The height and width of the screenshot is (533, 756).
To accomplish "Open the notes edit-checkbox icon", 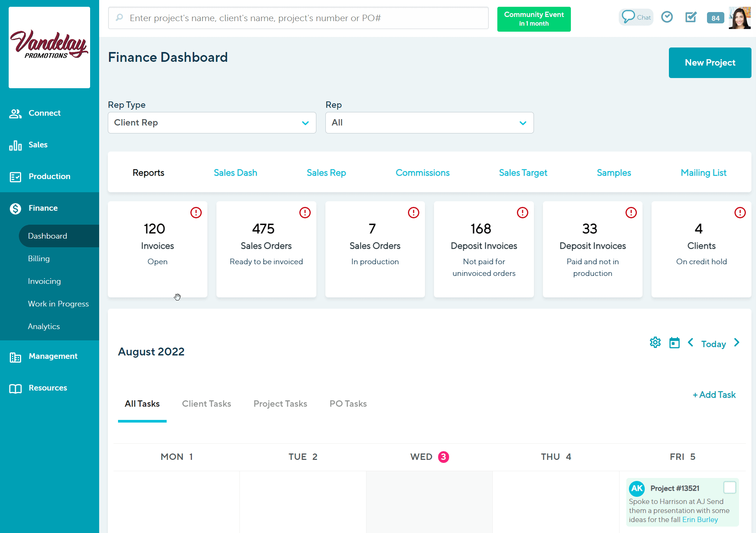I will (691, 17).
